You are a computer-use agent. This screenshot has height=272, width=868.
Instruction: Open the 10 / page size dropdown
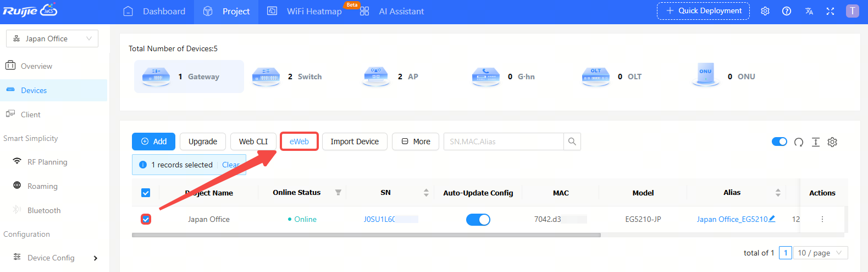click(819, 253)
